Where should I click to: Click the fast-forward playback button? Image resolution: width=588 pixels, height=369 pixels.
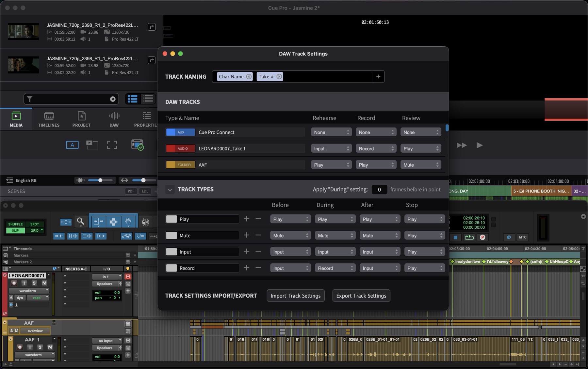click(461, 145)
